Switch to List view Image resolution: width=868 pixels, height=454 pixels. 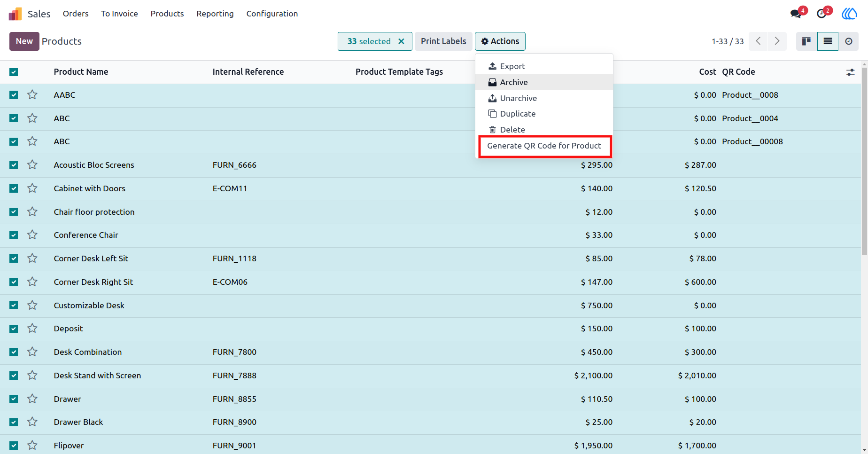(x=828, y=41)
